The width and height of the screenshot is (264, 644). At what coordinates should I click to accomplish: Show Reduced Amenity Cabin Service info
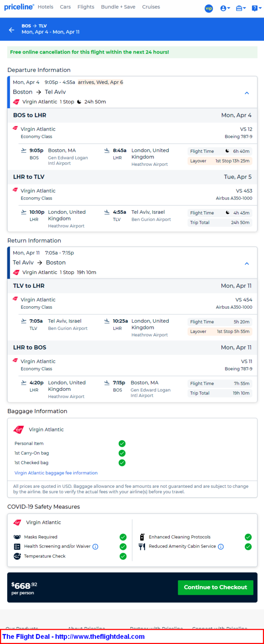click(x=221, y=546)
